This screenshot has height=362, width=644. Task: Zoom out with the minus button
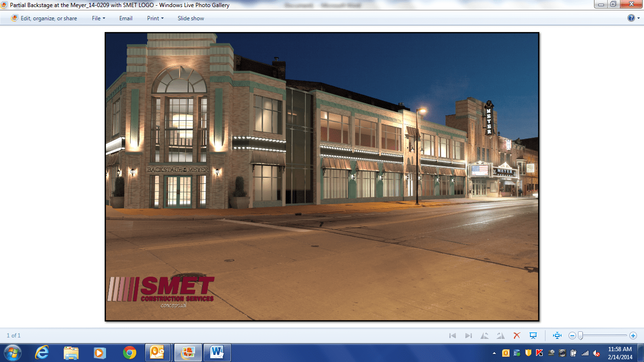pos(572,336)
